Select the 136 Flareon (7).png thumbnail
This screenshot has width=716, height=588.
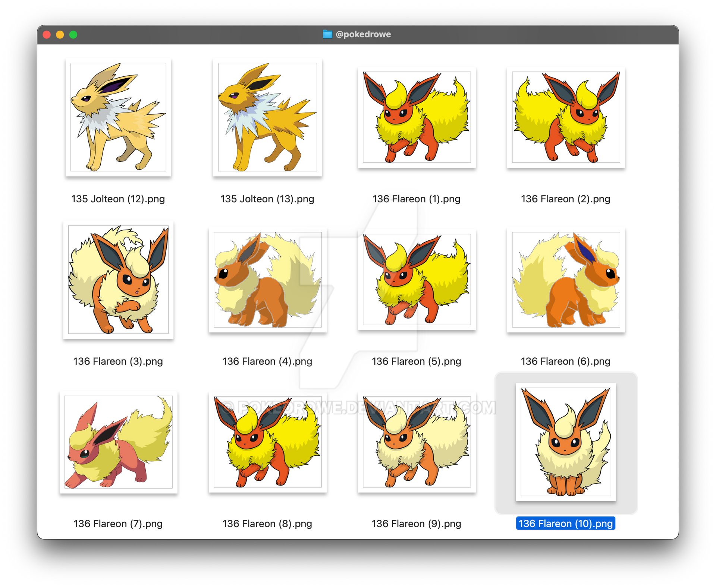pyautogui.click(x=118, y=442)
